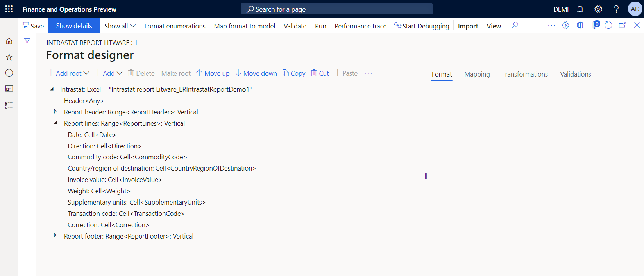
Task: Open the action pane more options ellipsis
Action: [551, 25]
